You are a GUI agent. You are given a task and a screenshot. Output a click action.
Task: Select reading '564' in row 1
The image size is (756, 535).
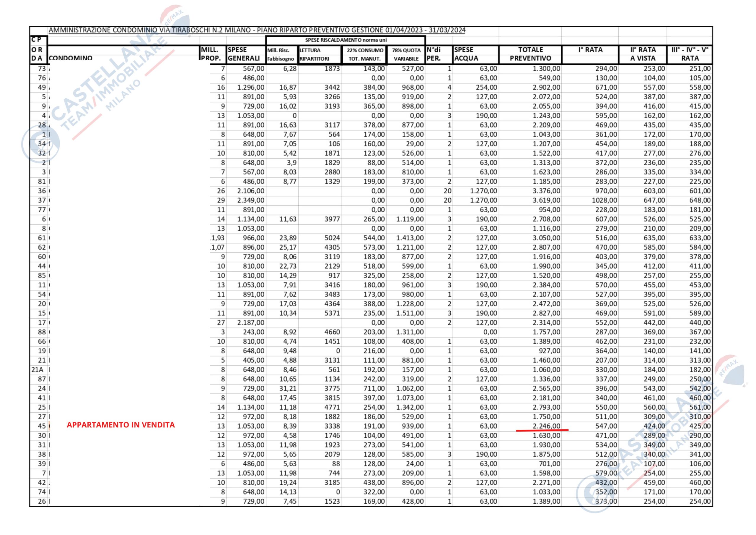click(x=334, y=134)
